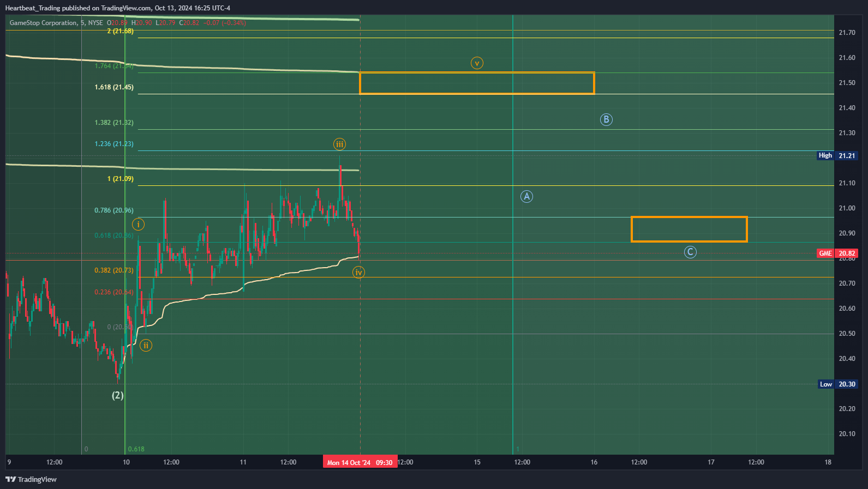Click the High 21.21 price tag
868x489 pixels.
click(837, 155)
